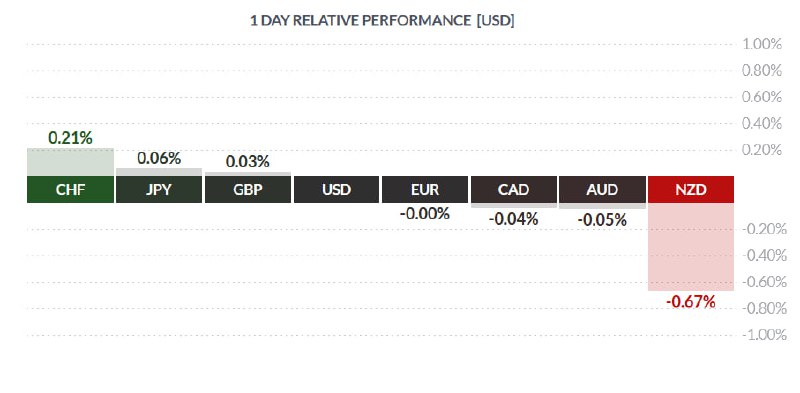Screen dimensions: 800x393
Task: Select the red NZD currency block
Action: point(691,189)
